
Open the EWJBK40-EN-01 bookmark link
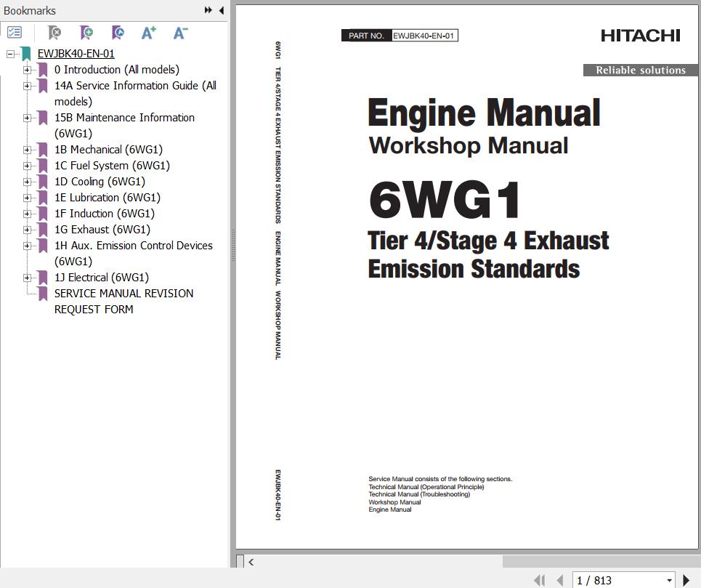(76, 54)
